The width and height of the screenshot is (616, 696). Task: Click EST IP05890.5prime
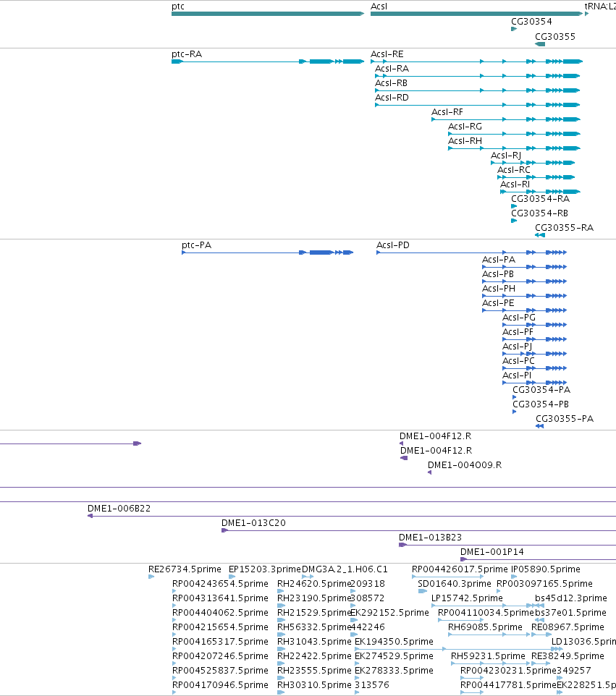tap(545, 569)
